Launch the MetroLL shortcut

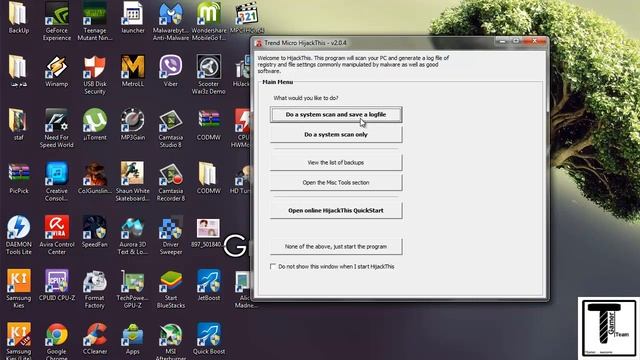133,71
